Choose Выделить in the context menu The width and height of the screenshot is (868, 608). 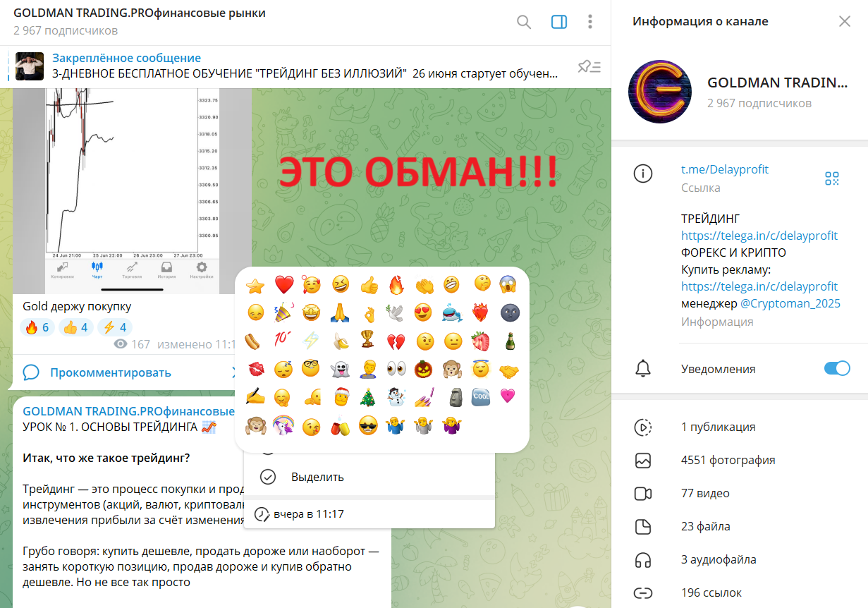(317, 477)
